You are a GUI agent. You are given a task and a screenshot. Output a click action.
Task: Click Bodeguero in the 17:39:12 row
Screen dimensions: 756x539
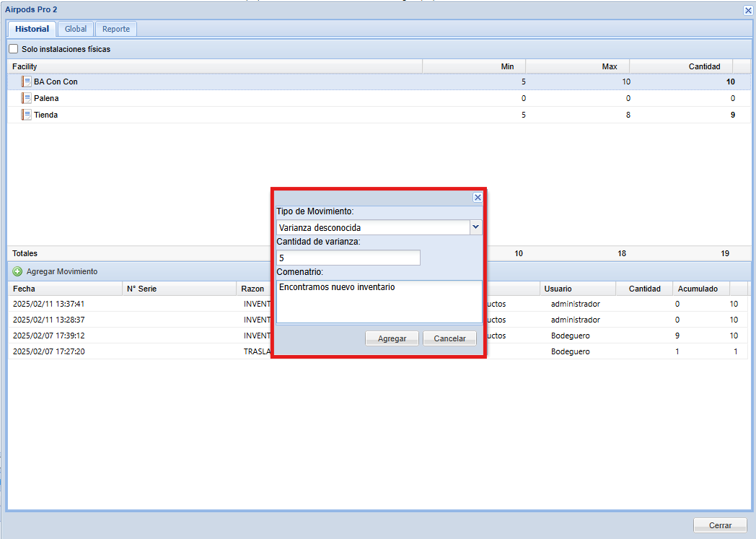pyautogui.click(x=571, y=336)
